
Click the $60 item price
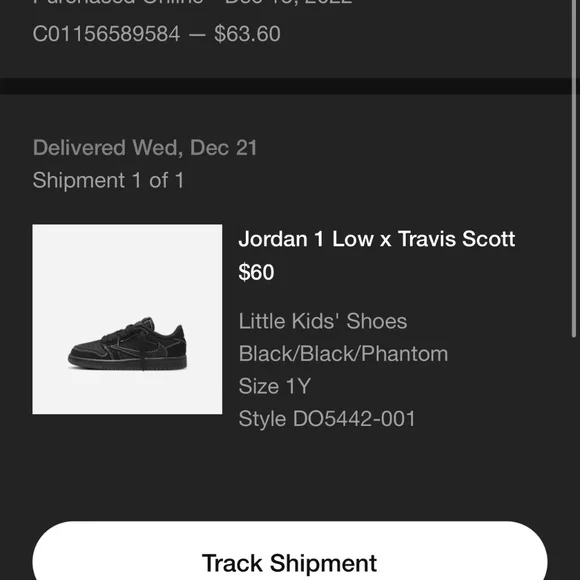(256, 272)
